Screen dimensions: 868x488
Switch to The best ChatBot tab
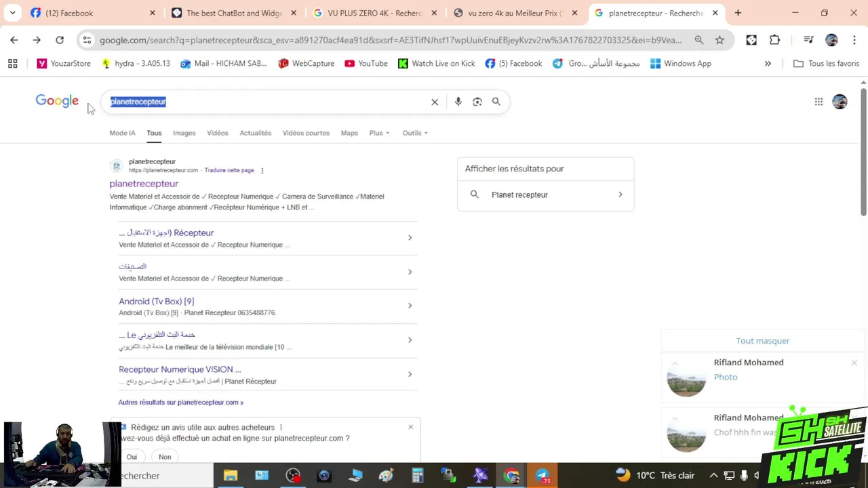[x=233, y=13]
